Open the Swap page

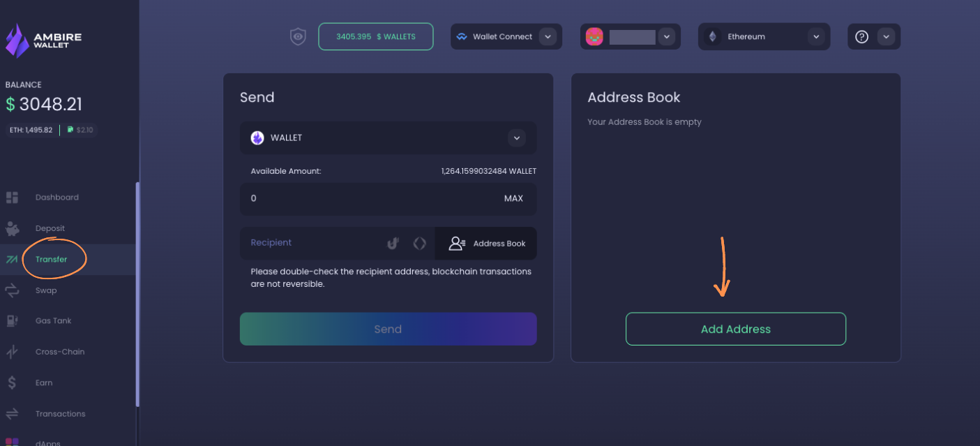tap(46, 290)
